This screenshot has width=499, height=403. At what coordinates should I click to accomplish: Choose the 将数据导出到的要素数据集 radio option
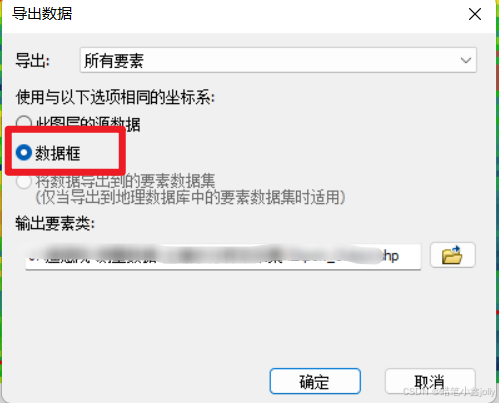[24, 182]
